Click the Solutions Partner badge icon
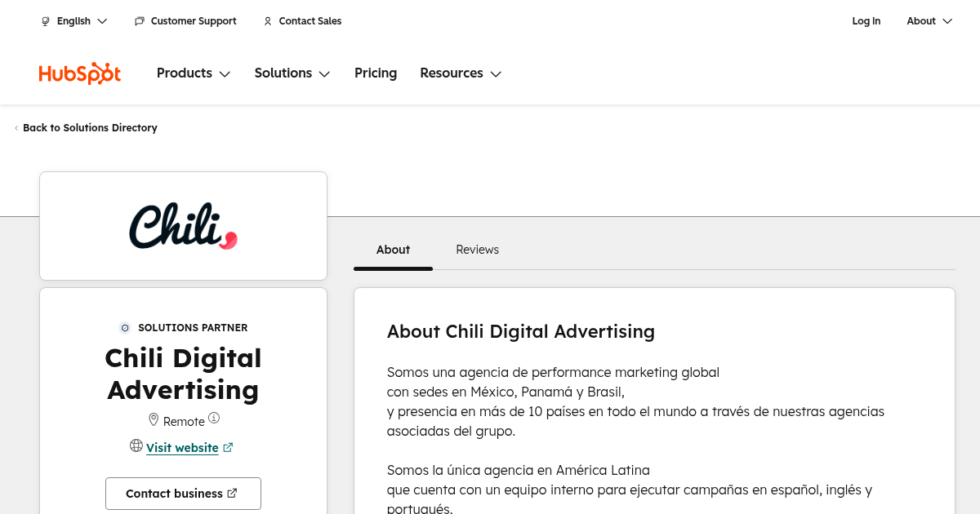The width and height of the screenshot is (980, 514). 125,328
